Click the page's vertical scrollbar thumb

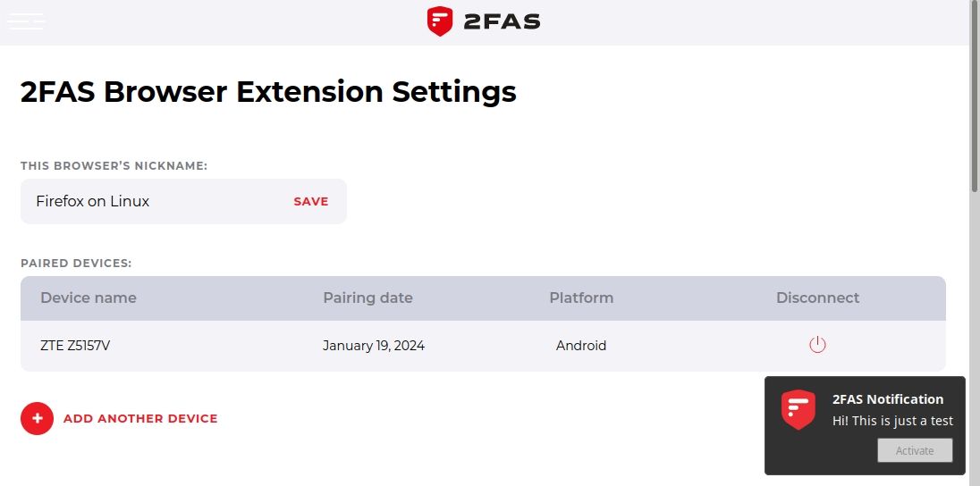[x=975, y=98]
